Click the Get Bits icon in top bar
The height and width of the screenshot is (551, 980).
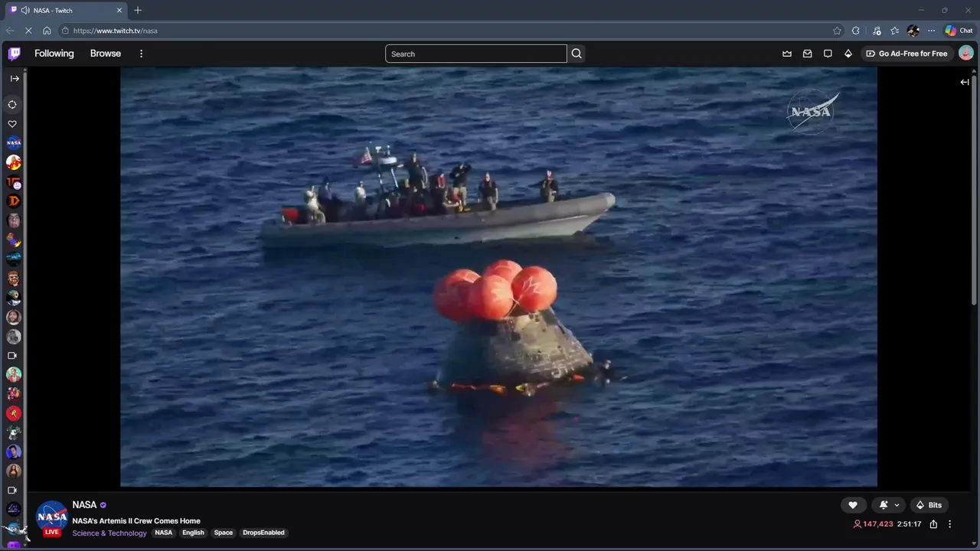(x=848, y=54)
